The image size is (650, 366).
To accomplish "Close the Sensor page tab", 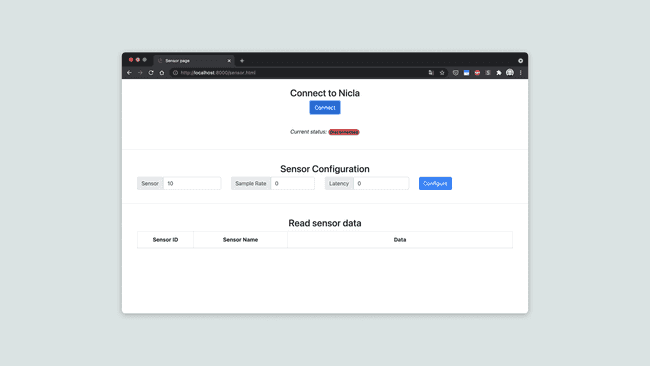I will tap(229, 61).
